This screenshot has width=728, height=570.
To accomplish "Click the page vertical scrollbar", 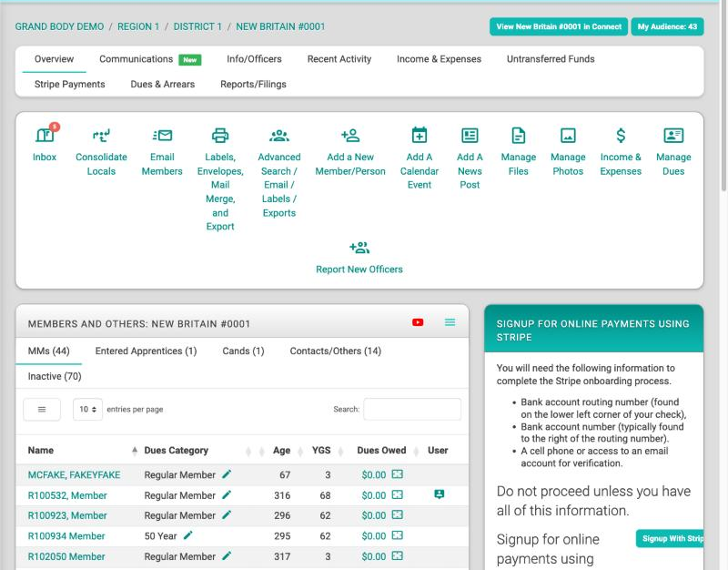I will (x=723, y=96).
